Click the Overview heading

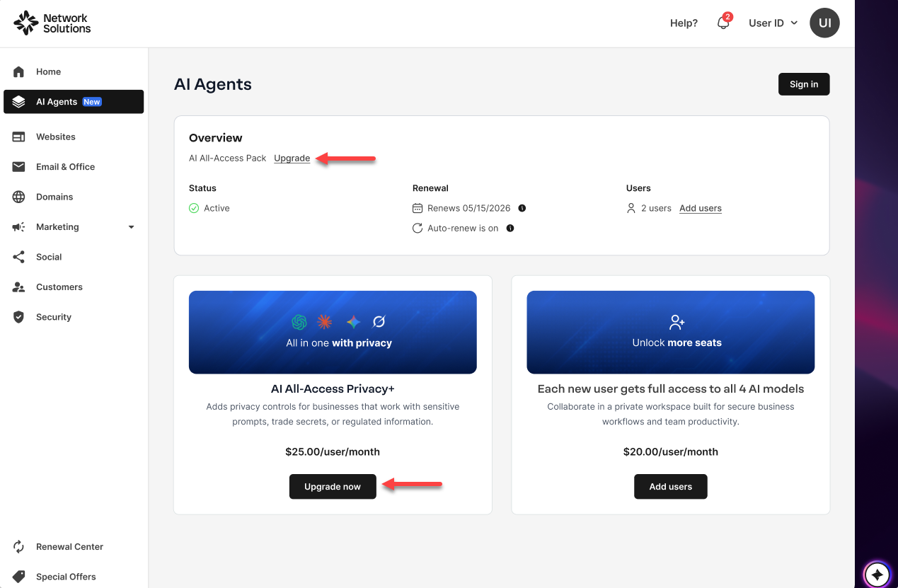click(216, 138)
